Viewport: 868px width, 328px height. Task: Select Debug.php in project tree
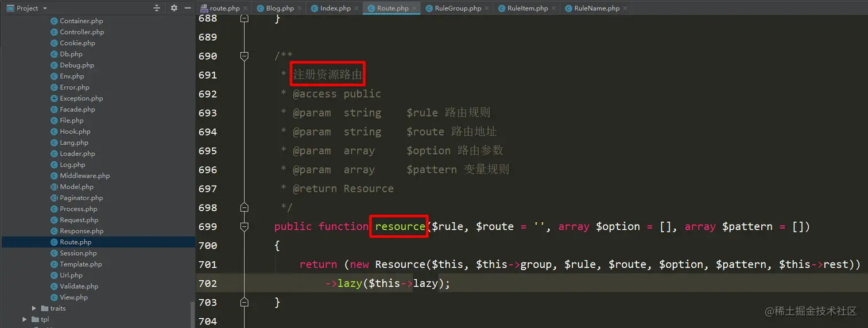point(76,65)
